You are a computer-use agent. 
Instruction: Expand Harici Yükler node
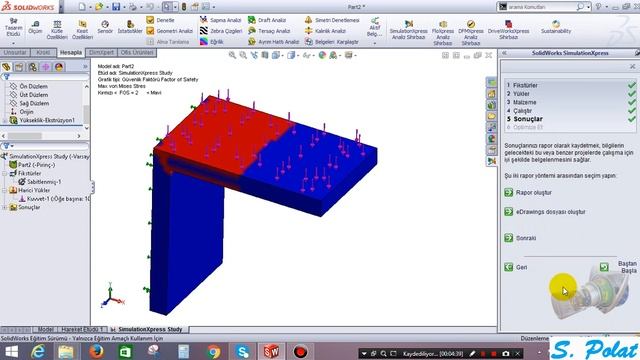click(x=4, y=190)
